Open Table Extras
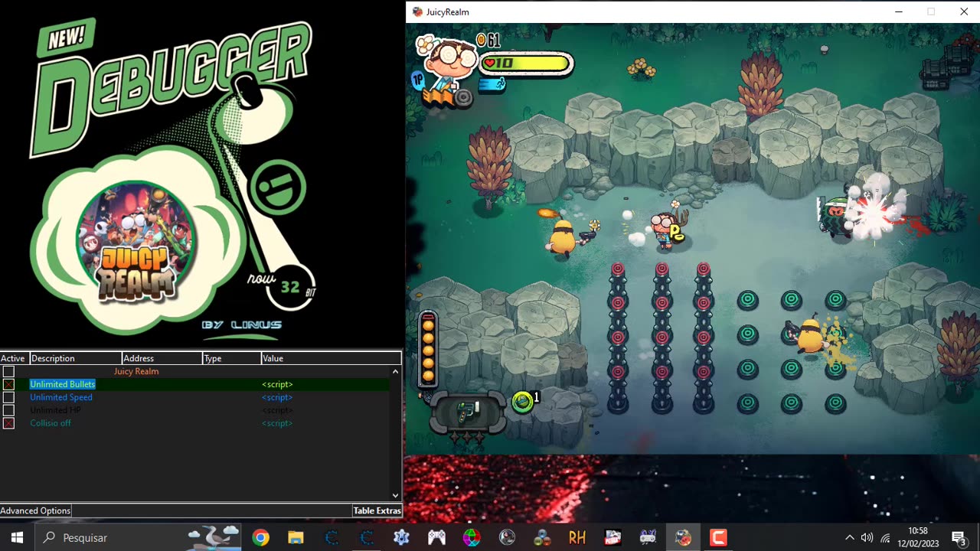980x551 pixels. click(x=377, y=510)
